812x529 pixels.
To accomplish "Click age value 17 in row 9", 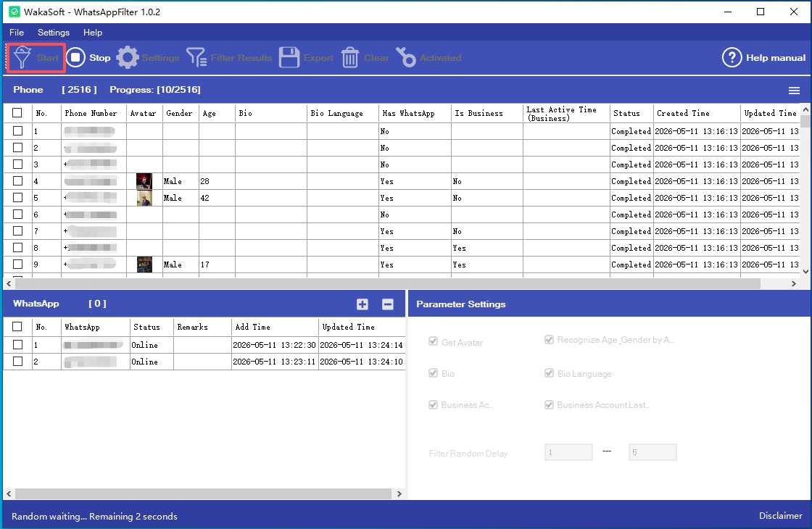I will pyautogui.click(x=205, y=265).
